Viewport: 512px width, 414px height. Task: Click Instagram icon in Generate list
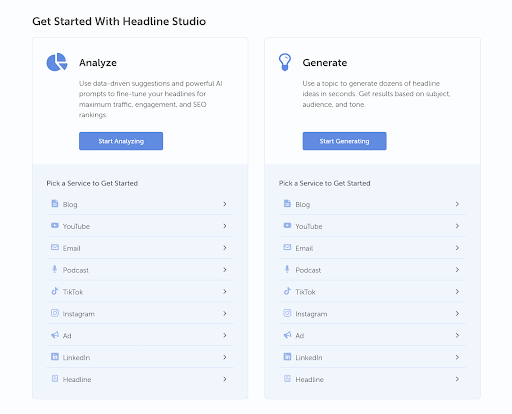[x=287, y=313]
